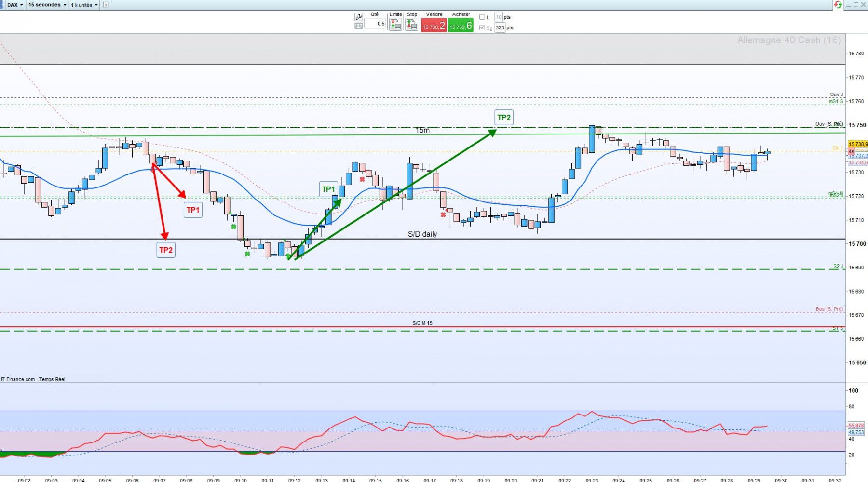Click the instrument information icon

(x=106, y=5)
